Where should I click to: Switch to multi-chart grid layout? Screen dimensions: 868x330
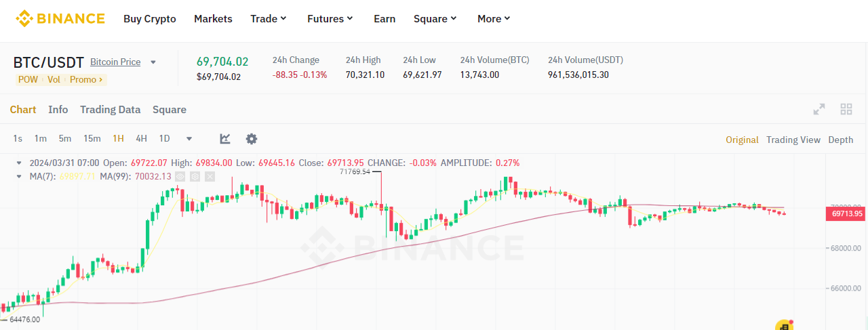click(846, 109)
